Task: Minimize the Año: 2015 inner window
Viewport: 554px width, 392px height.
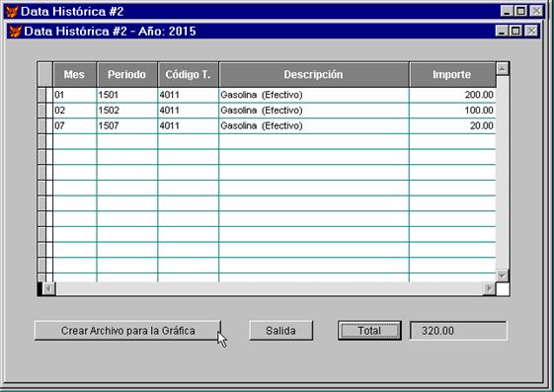Action: (502, 31)
